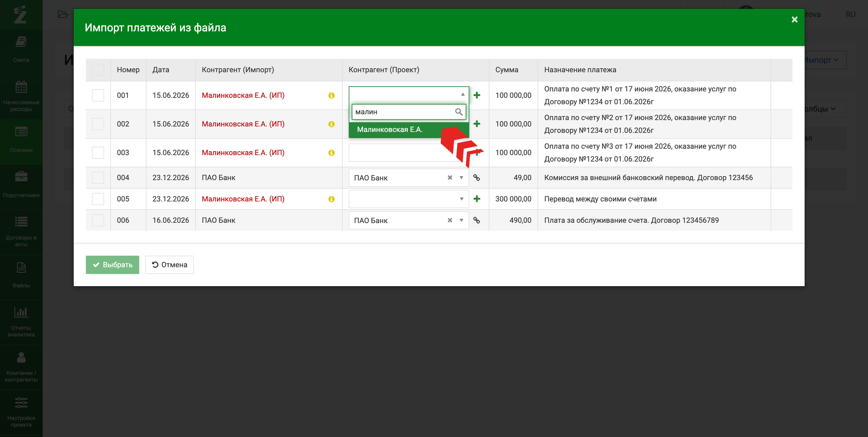
Task: Click the Выбрать button
Action: [112, 265]
